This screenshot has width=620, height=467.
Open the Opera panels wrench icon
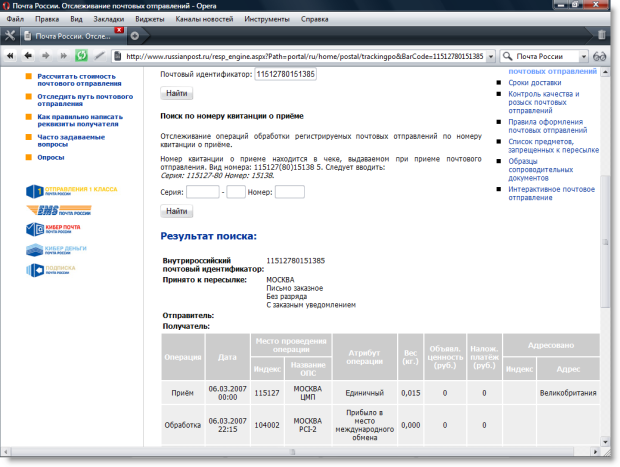pyautogui.click(x=10, y=36)
